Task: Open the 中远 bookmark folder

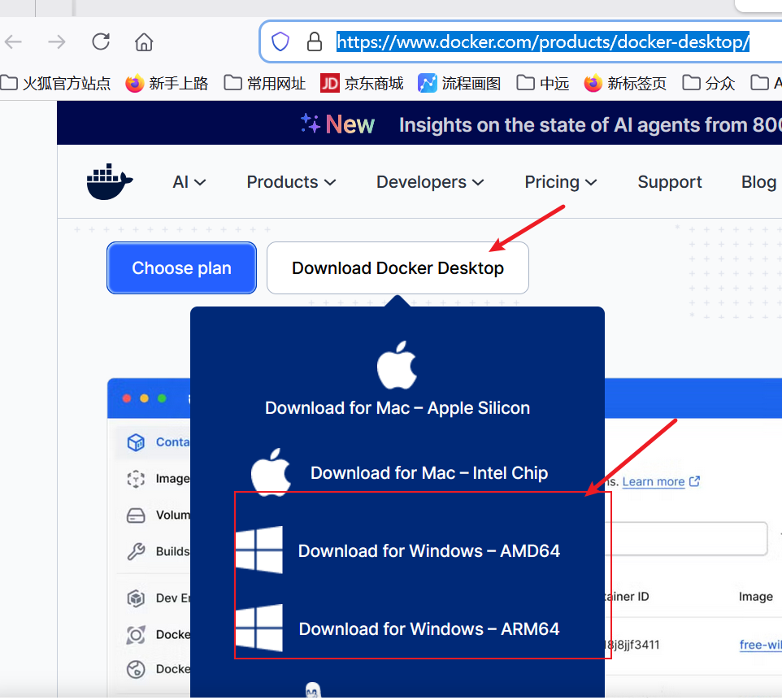Action: click(543, 83)
